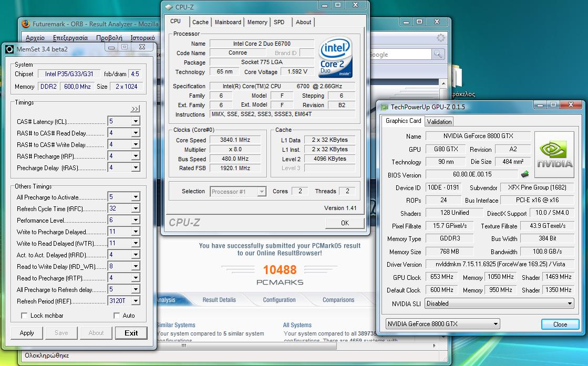Click the browser horizontal scrollbar thumb

247,346
